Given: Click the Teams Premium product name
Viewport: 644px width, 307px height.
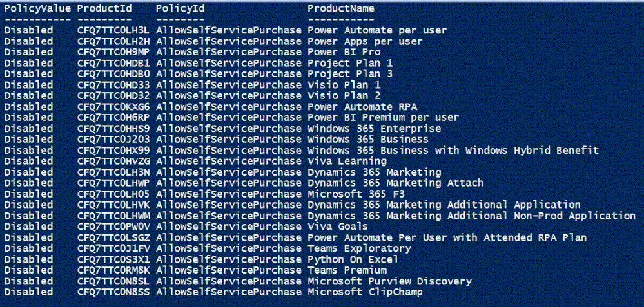Looking at the screenshot, I should point(347,270).
